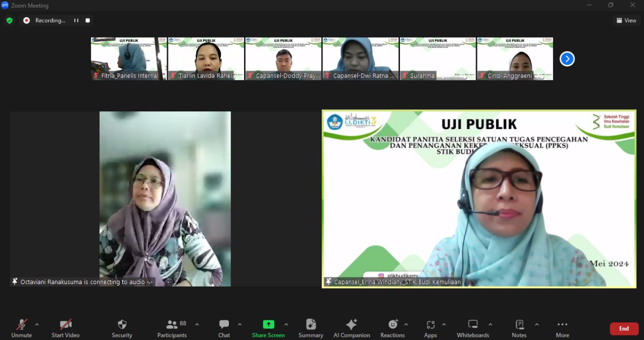Expand reactions options arrow
Image resolution: width=644 pixels, height=340 pixels.
pos(406,324)
